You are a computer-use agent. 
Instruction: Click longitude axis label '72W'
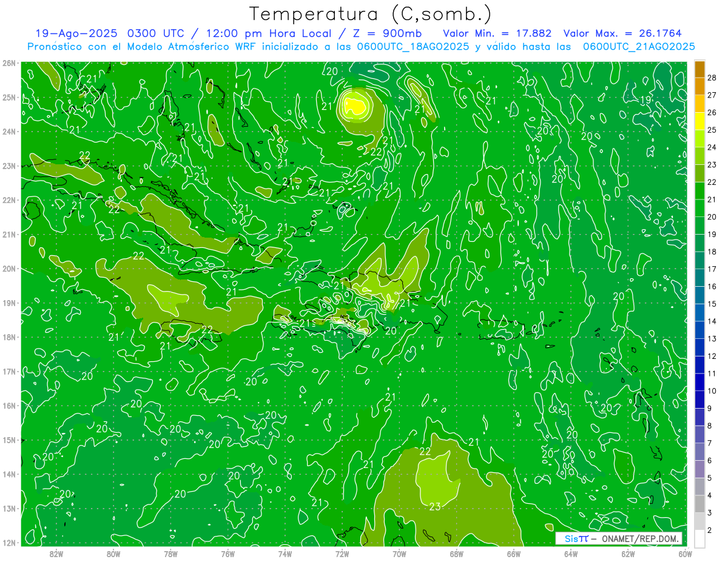pyautogui.click(x=342, y=553)
